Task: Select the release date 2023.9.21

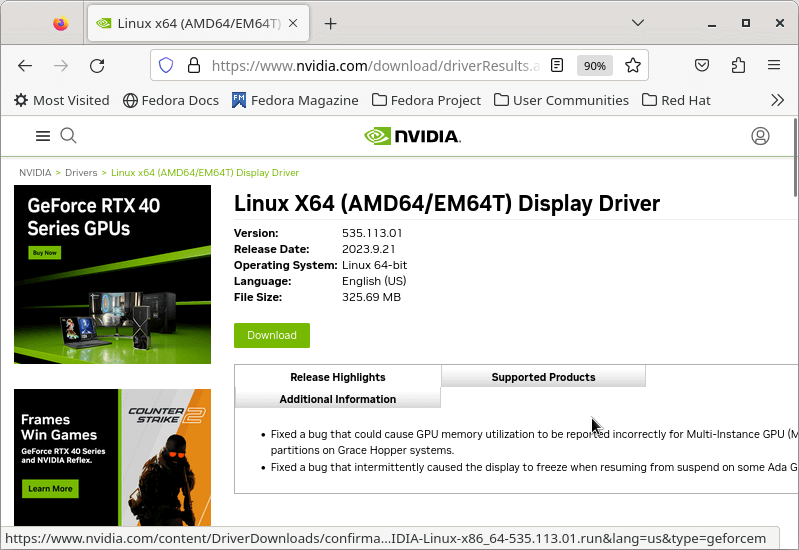Action: click(x=368, y=249)
